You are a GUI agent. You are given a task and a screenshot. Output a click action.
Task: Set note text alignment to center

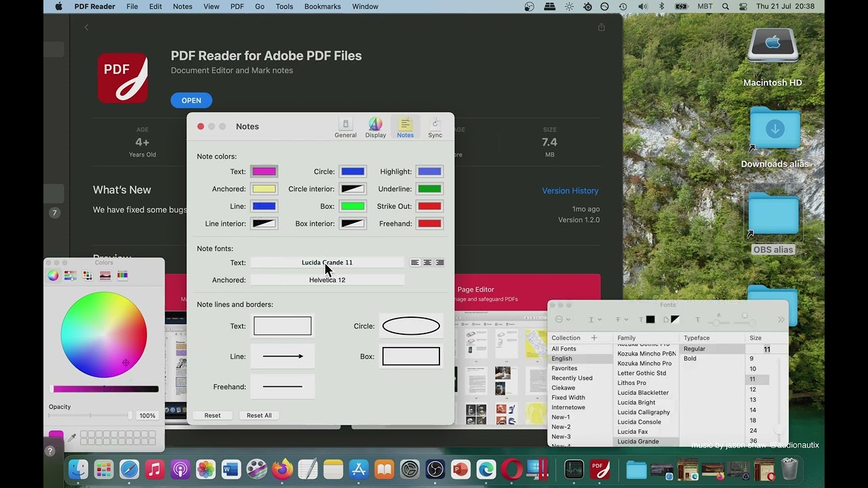tap(427, 262)
